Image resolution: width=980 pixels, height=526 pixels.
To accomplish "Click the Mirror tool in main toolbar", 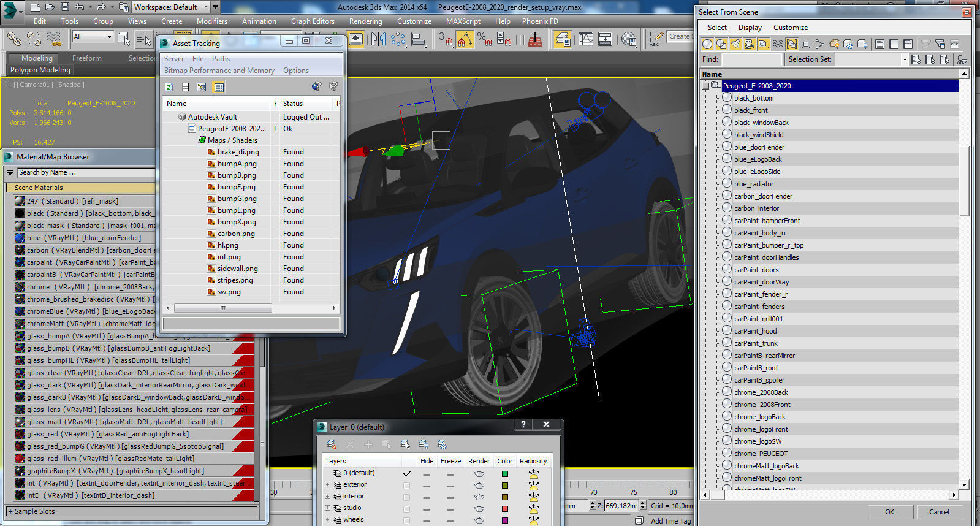I will tap(379, 39).
